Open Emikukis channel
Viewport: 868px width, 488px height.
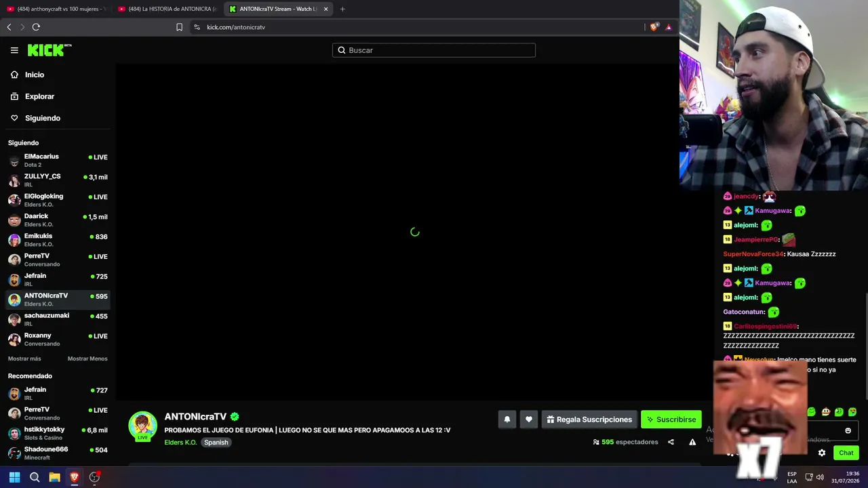click(x=58, y=239)
